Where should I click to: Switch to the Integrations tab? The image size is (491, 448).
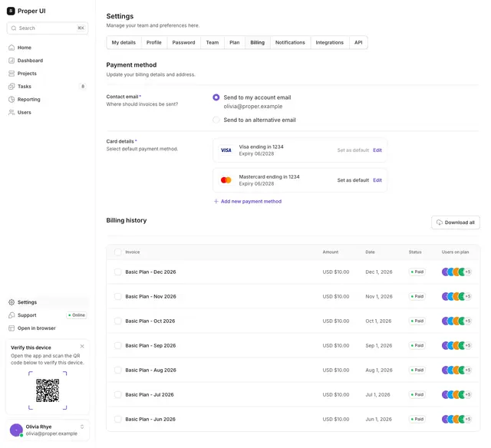(329, 43)
